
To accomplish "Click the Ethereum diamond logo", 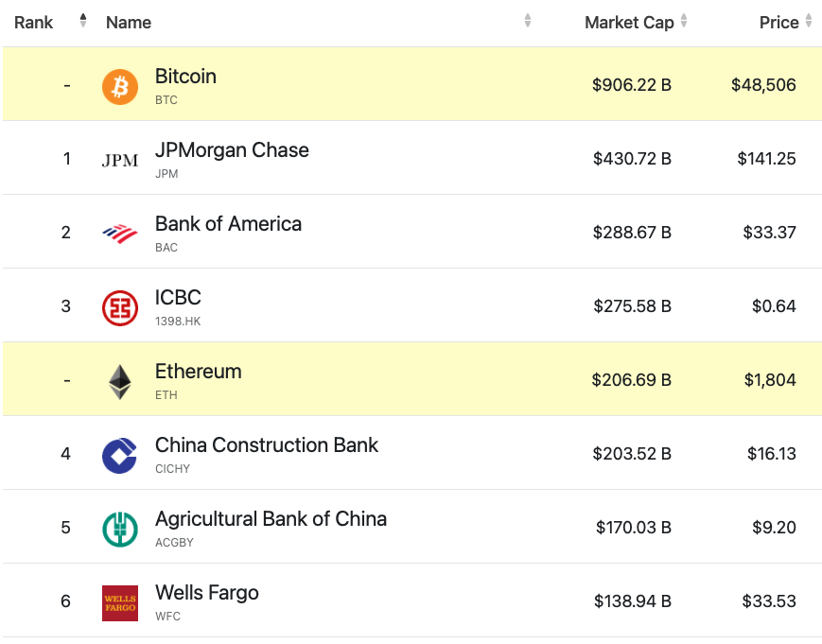I will (x=120, y=382).
